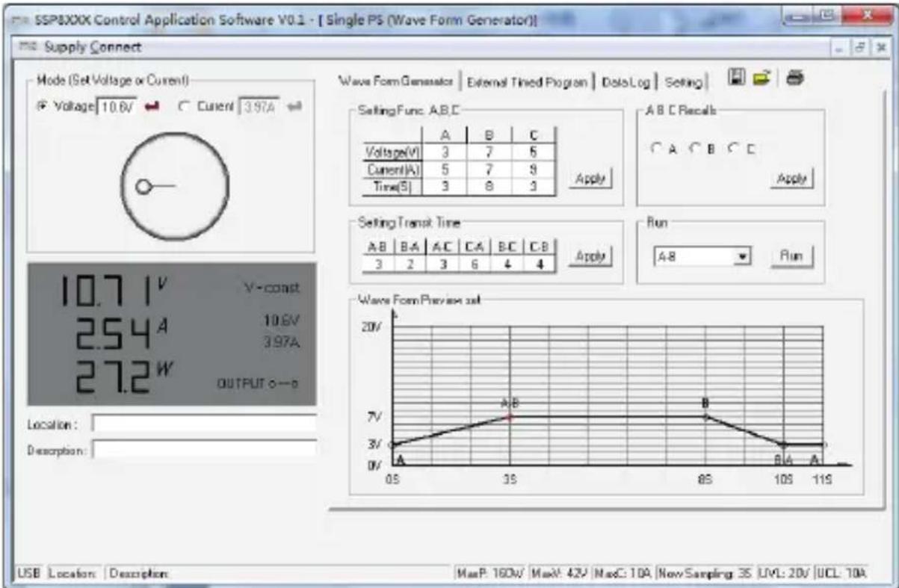Apply the Setting Transit Time values
The image size is (899, 588).
592,256
